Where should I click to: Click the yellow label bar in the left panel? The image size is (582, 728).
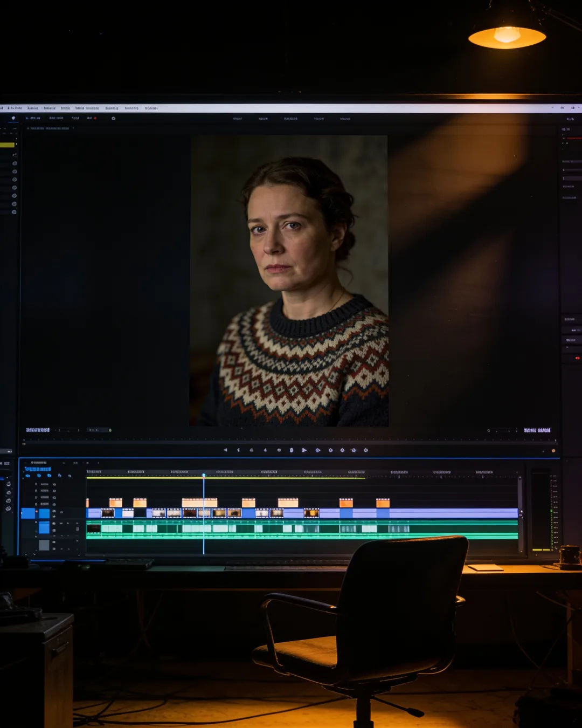click(8, 145)
